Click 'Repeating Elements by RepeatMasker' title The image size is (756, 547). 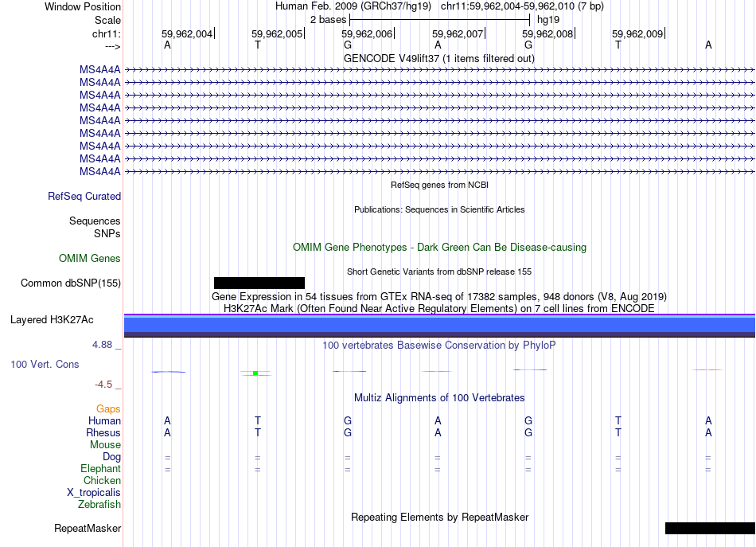tap(440, 517)
